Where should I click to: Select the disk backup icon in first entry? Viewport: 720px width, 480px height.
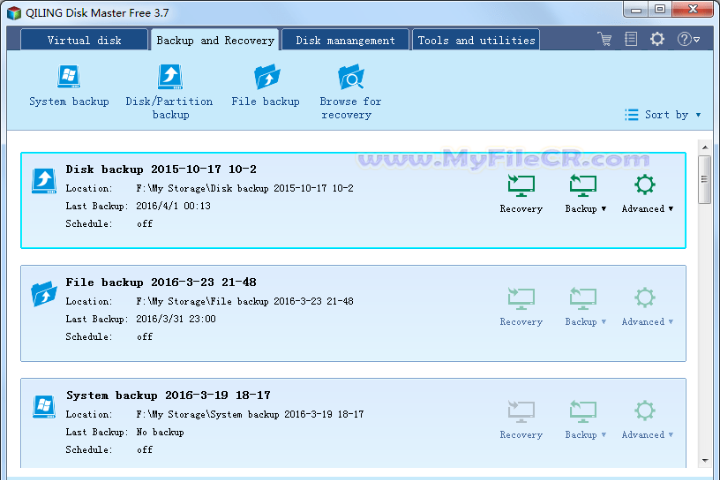click(x=44, y=181)
